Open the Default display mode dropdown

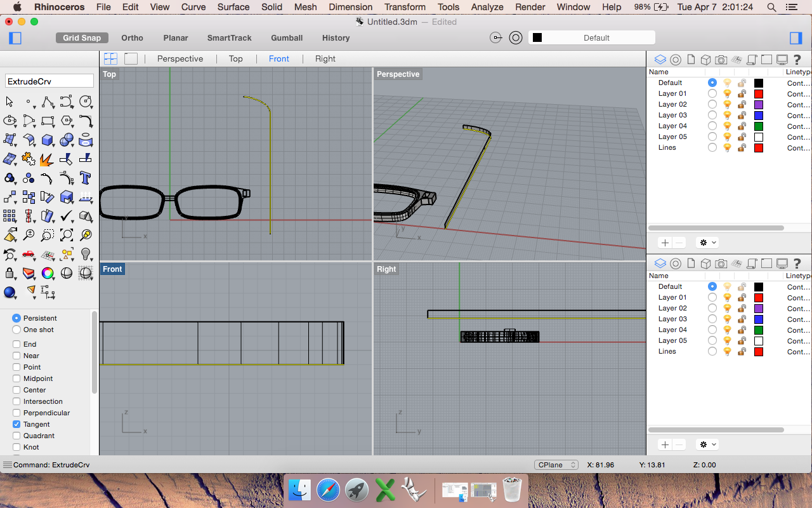coord(591,37)
